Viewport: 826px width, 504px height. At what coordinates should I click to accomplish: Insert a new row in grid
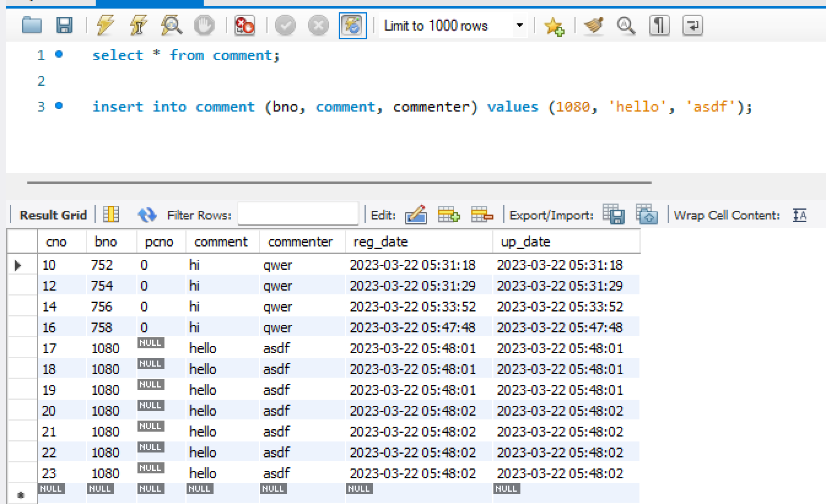[449, 215]
